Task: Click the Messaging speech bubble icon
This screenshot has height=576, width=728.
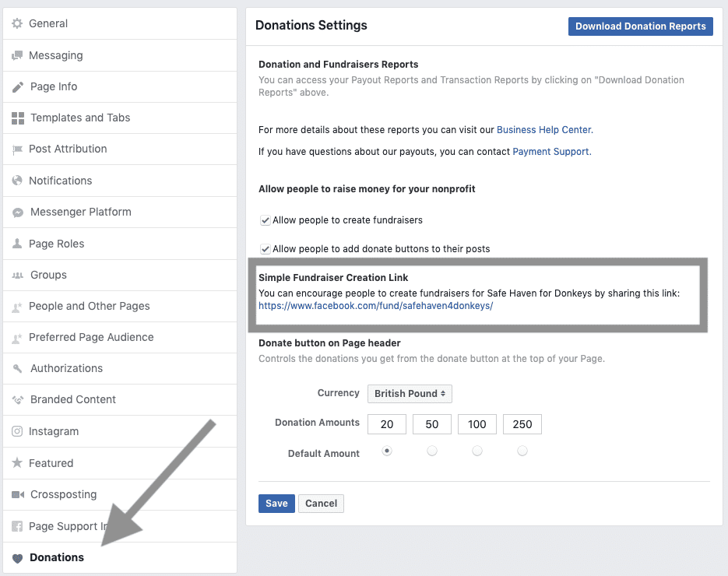Action: tap(17, 55)
